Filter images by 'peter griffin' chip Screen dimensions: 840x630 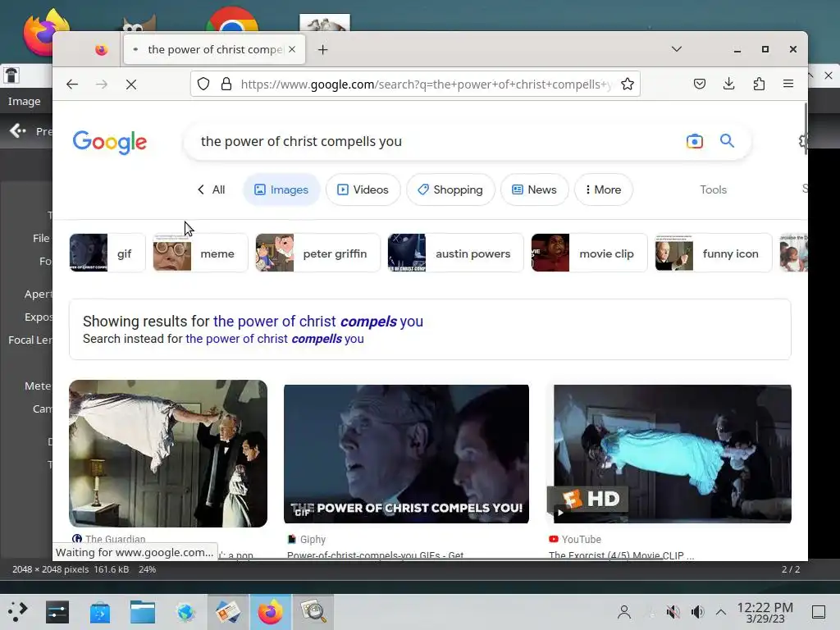[x=317, y=253]
